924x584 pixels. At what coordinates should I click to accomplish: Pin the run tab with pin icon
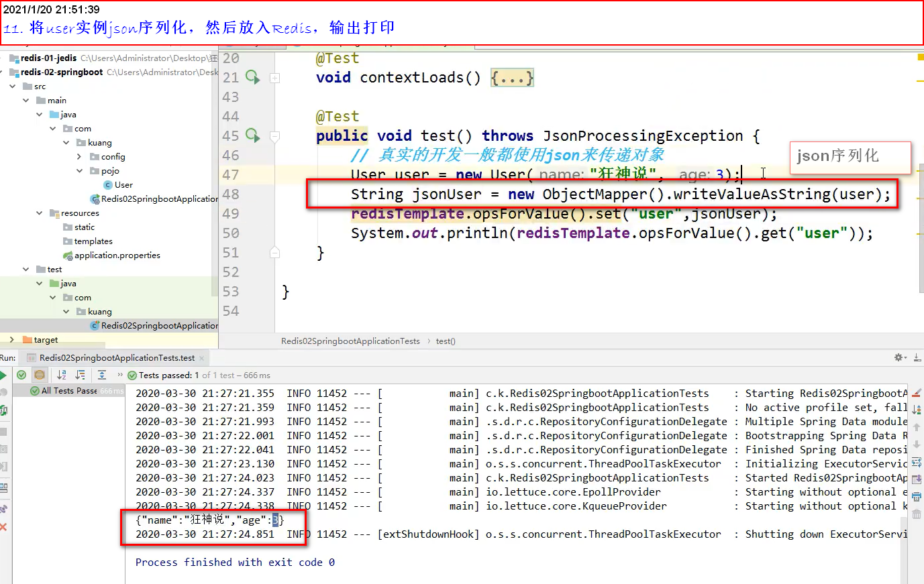click(3, 510)
